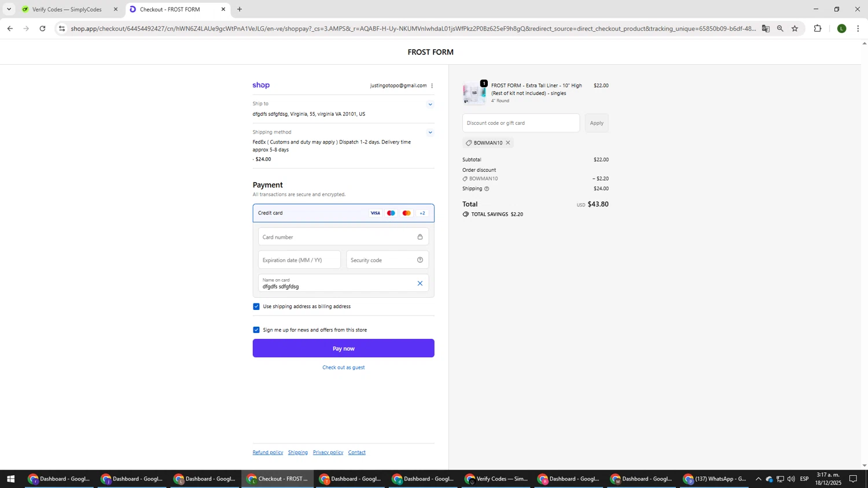The image size is (868, 488).
Task: Toggle Sign me up for news and offers
Action: coord(256,330)
